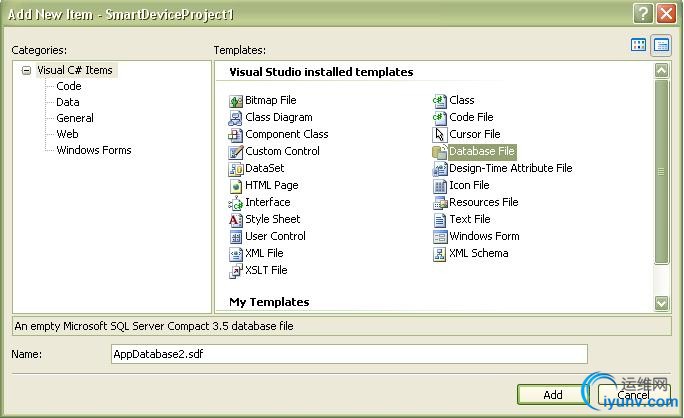This screenshot has height=418, width=684.
Task: Select the Web category
Action: 67,134
